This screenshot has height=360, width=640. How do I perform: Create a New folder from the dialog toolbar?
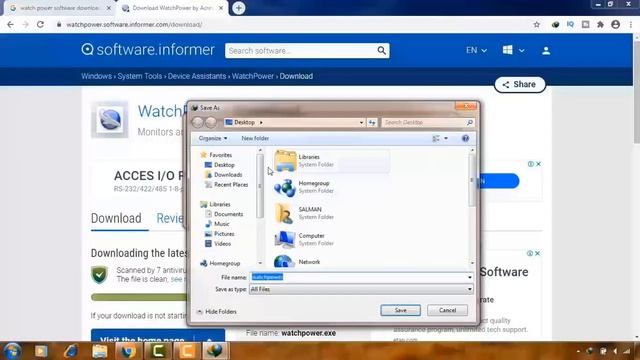tap(255, 138)
